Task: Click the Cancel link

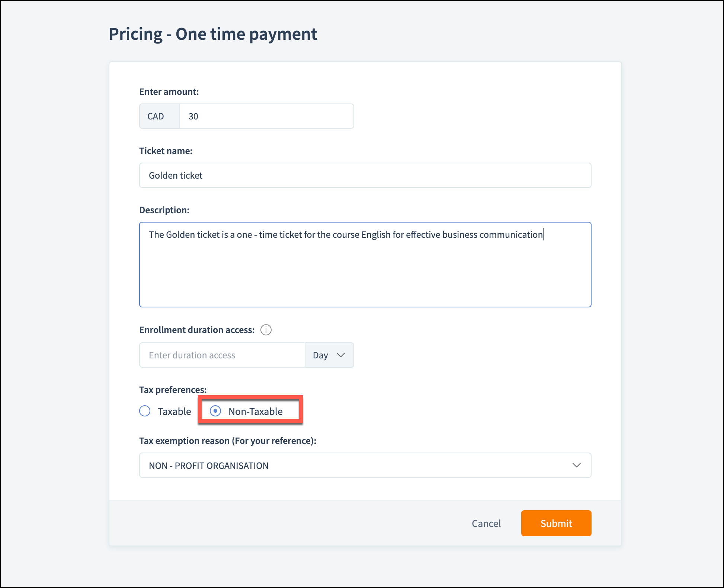Action: [486, 523]
